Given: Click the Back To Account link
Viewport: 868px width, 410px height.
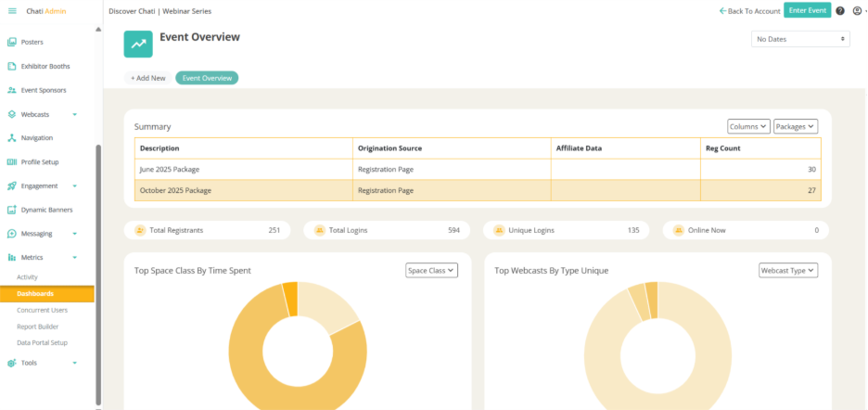Looking at the screenshot, I should click(749, 10).
